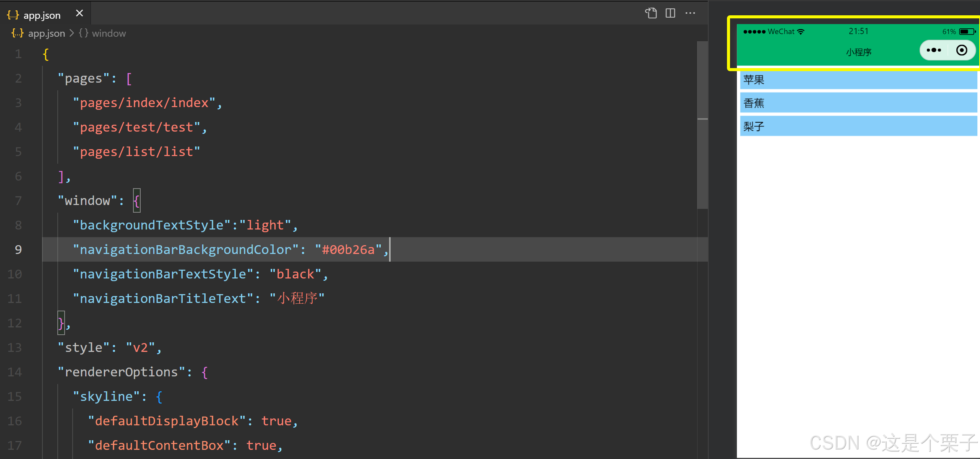
Task: Select the app.json editor tab
Action: pyautogui.click(x=42, y=15)
